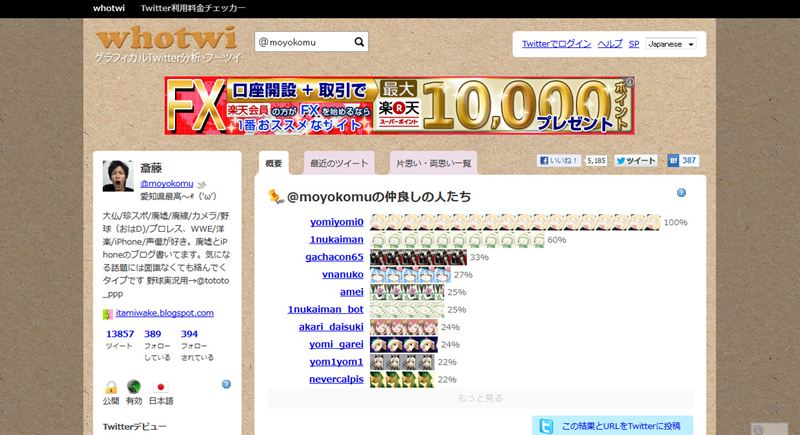Click the 斎藤 profile avatar photo

[118, 176]
